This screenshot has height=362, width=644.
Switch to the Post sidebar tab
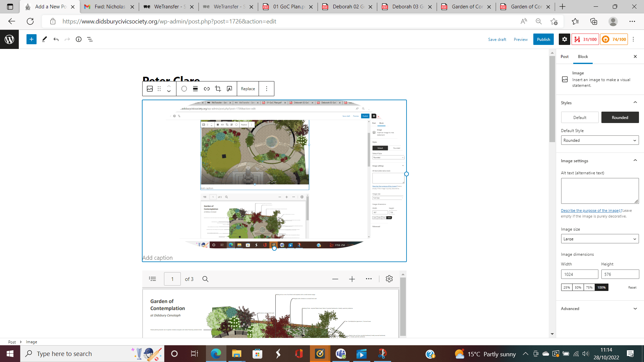click(x=565, y=57)
